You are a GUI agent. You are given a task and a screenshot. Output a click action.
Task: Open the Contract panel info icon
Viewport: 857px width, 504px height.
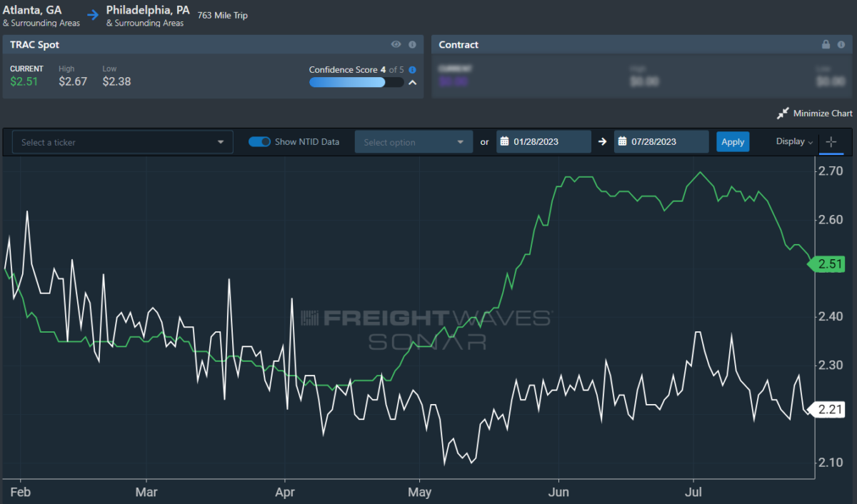coord(841,44)
